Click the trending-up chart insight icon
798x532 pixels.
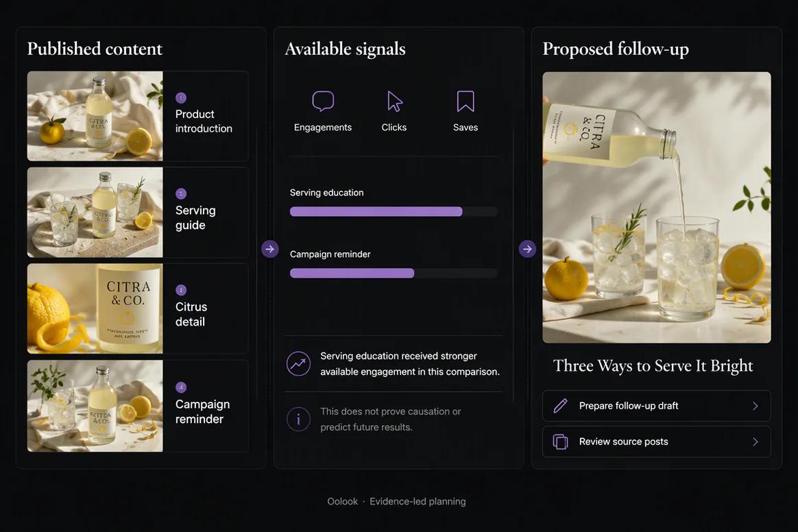[x=298, y=363]
